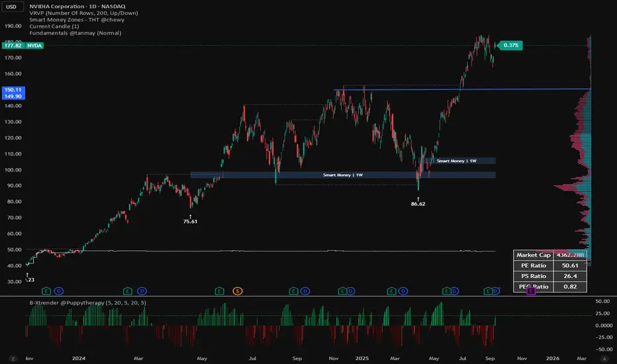Click the dividend D marker near December 2024

[x=351, y=291]
